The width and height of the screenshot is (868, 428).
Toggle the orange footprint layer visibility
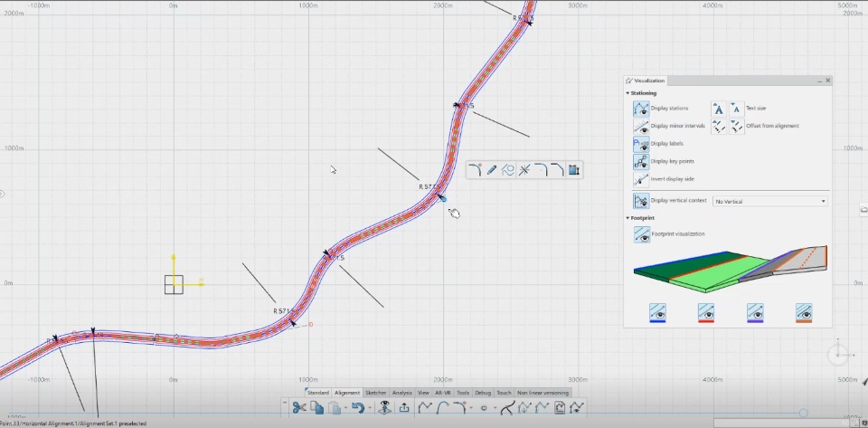804,312
